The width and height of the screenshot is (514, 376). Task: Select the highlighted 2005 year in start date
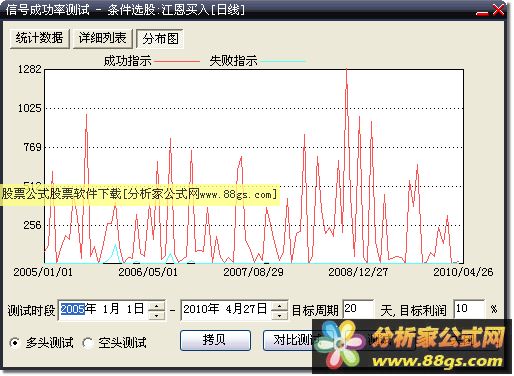tap(72, 309)
